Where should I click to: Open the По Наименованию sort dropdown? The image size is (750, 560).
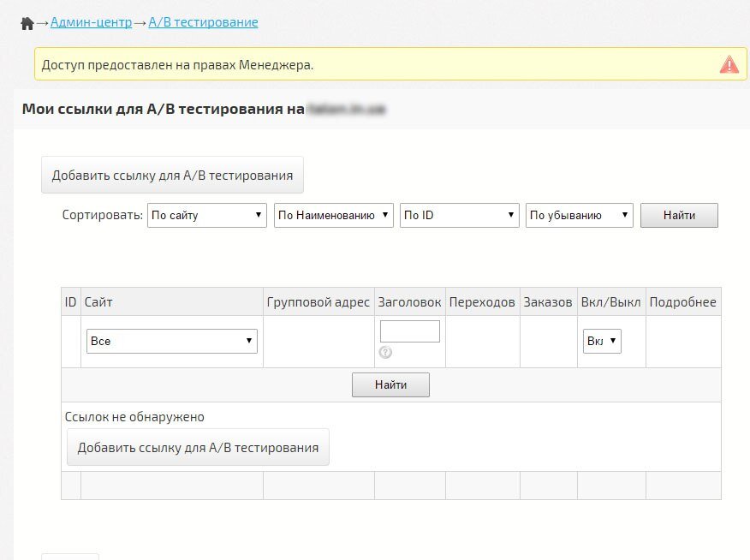(333, 216)
